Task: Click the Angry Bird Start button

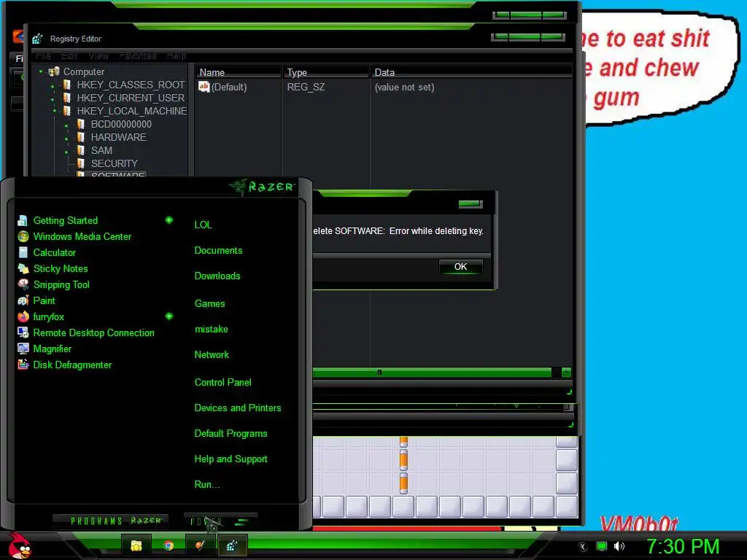Action: 20,545
